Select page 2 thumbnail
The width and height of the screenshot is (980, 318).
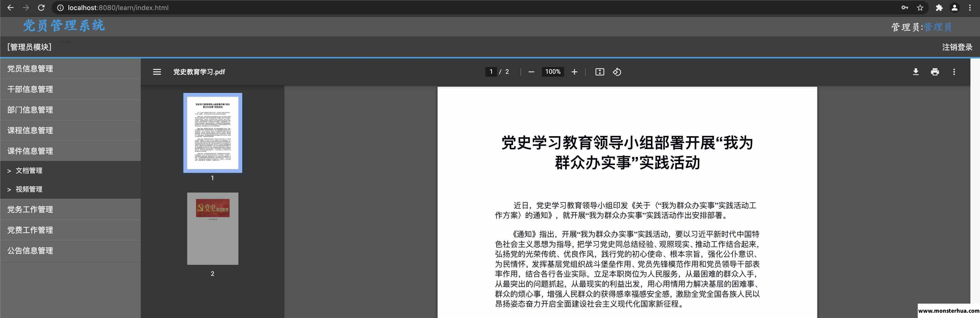click(x=213, y=228)
